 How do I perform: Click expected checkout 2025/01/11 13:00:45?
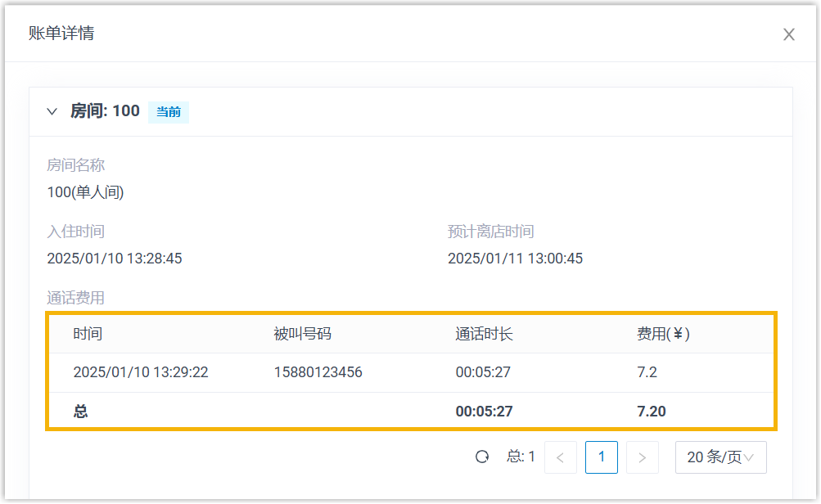[x=515, y=259]
